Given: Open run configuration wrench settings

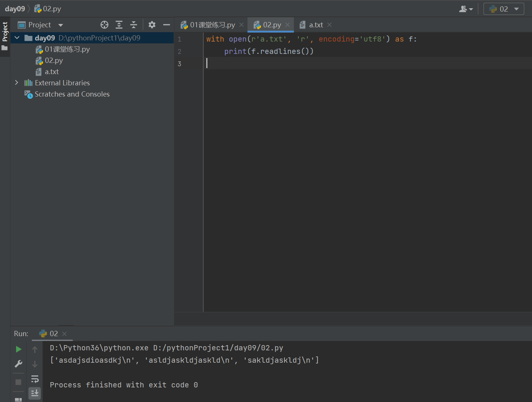Looking at the screenshot, I should [18, 364].
